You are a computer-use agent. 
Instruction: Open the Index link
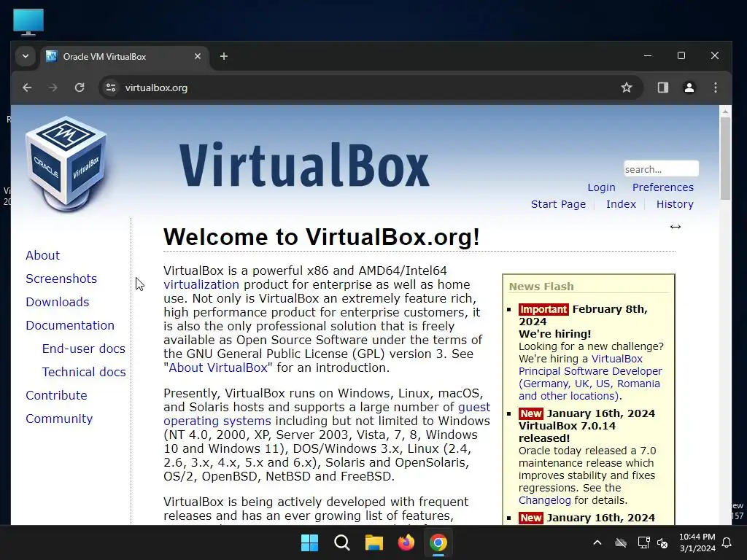coord(621,204)
